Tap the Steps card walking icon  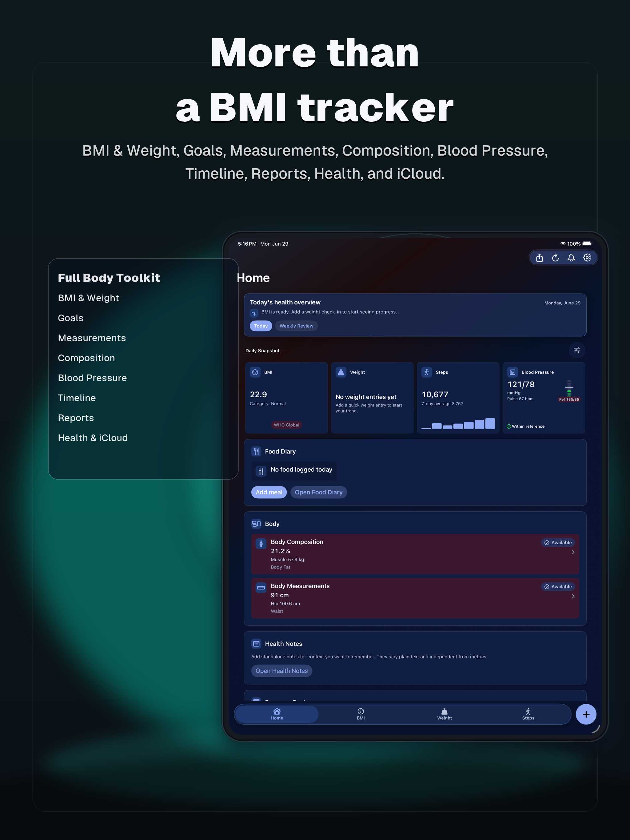click(427, 372)
